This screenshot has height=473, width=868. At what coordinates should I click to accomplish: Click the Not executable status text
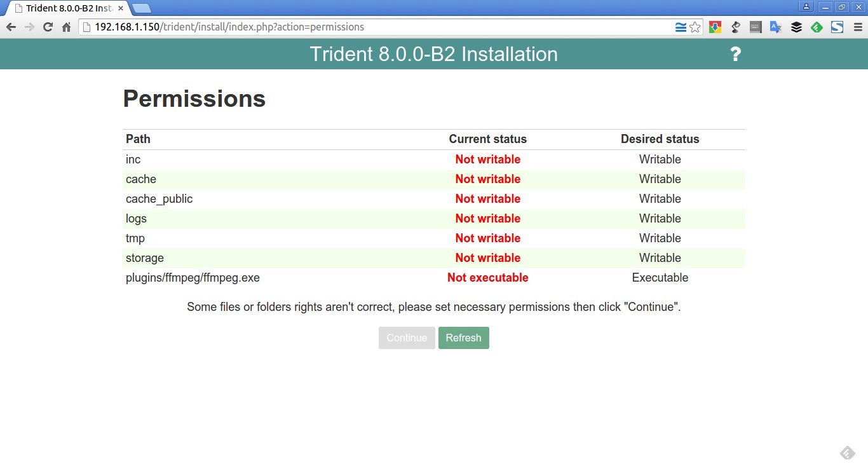pyautogui.click(x=488, y=277)
